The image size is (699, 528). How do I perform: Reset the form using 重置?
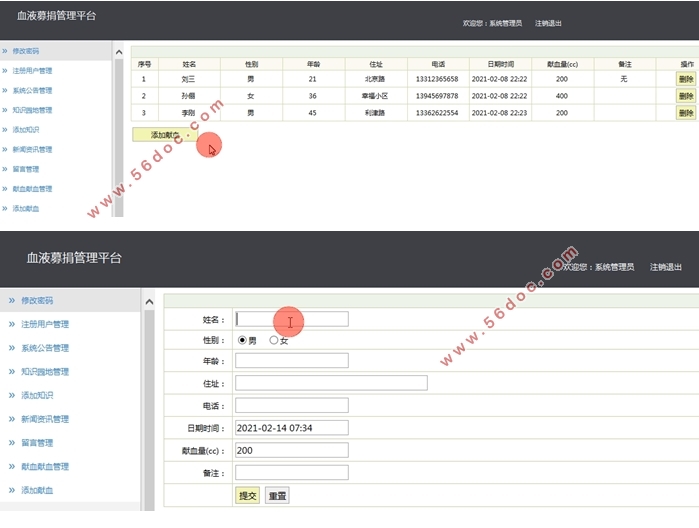(x=277, y=495)
